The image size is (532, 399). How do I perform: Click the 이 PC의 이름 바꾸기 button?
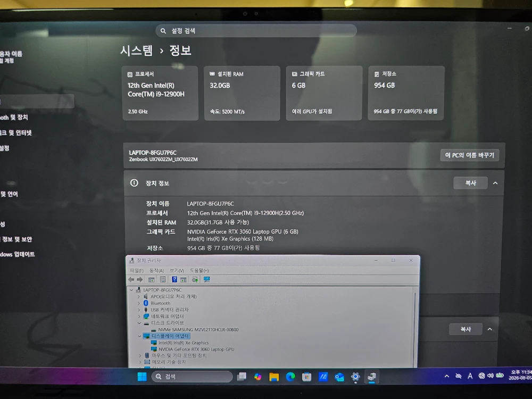tap(470, 155)
